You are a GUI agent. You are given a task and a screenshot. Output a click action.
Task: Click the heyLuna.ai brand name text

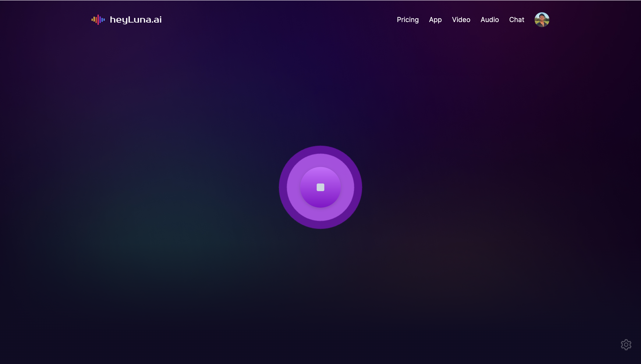click(136, 20)
